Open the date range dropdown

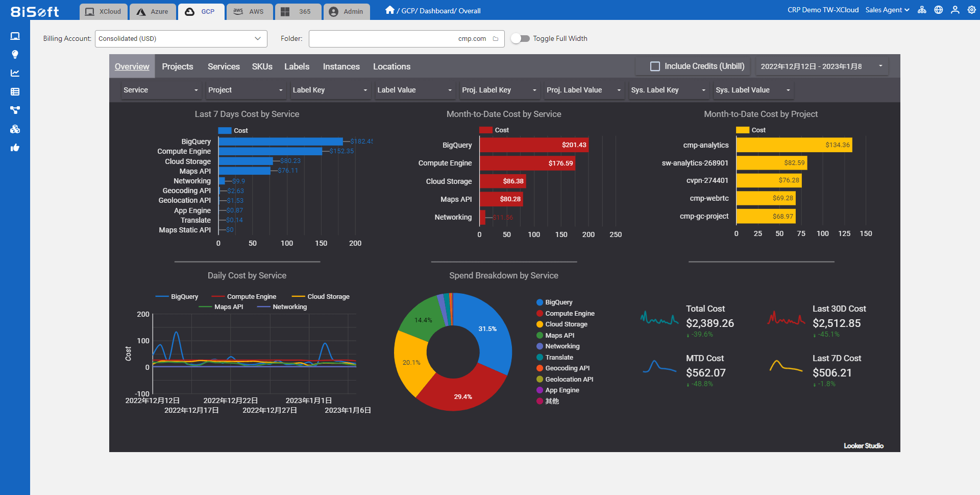[821, 66]
